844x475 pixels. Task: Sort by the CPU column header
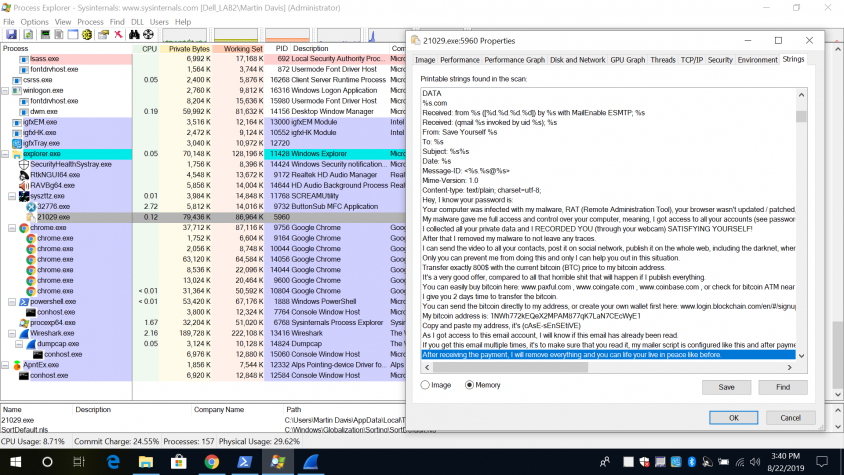146,48
